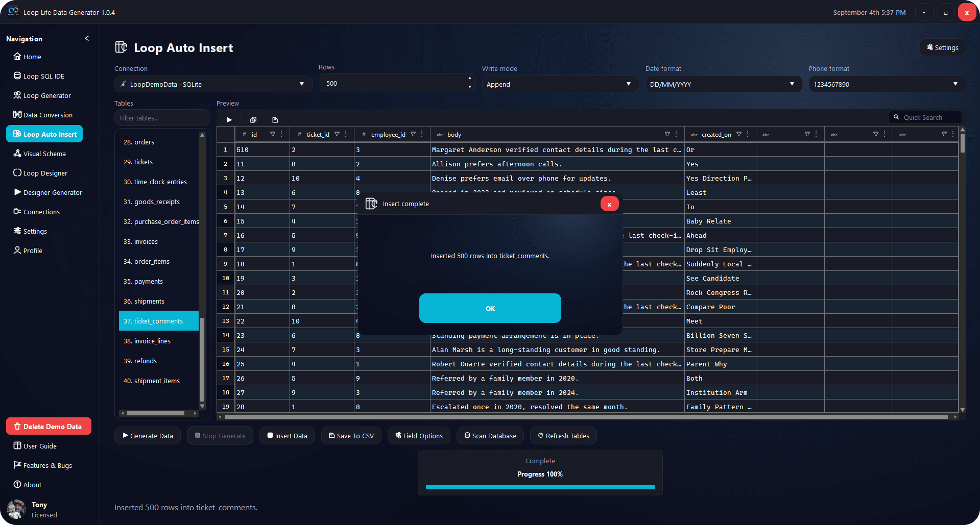
Task: Click the Filter tables input
Action: [x=162, y=118]
